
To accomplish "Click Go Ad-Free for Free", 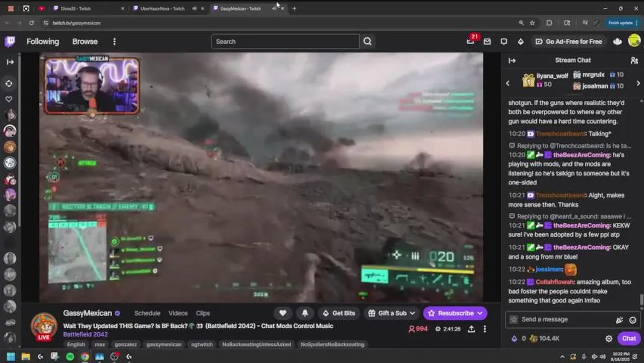I will click(568, 41).
